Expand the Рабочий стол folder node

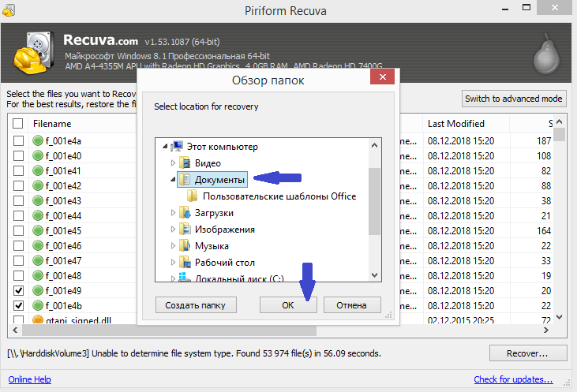point(173,262)
